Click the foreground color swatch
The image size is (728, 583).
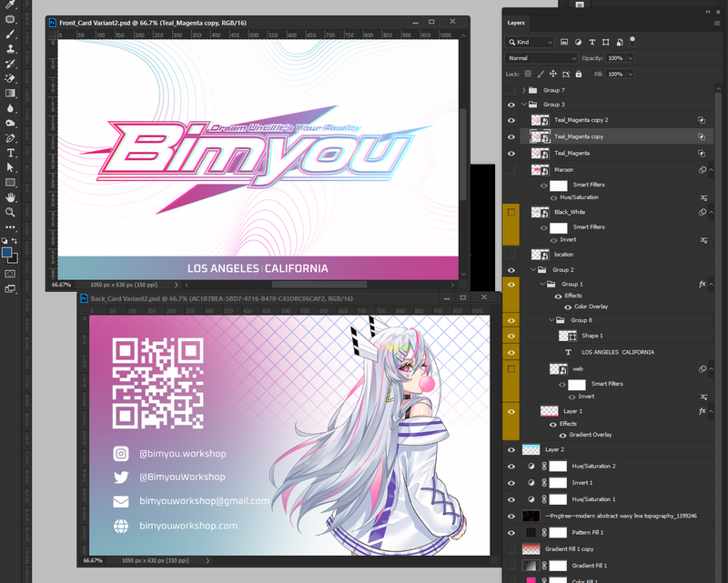pos(7,252)
